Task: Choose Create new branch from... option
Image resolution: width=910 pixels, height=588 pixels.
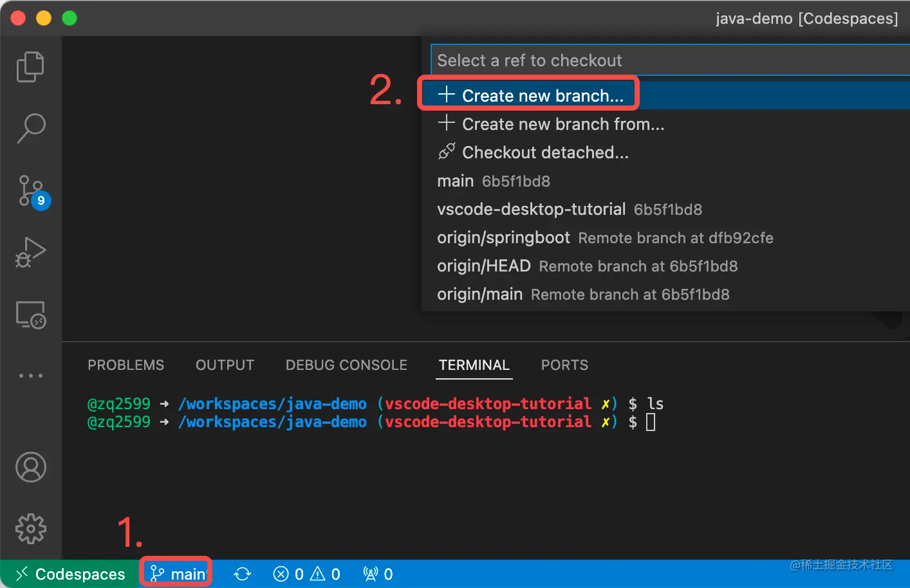Action: [665, 124]
